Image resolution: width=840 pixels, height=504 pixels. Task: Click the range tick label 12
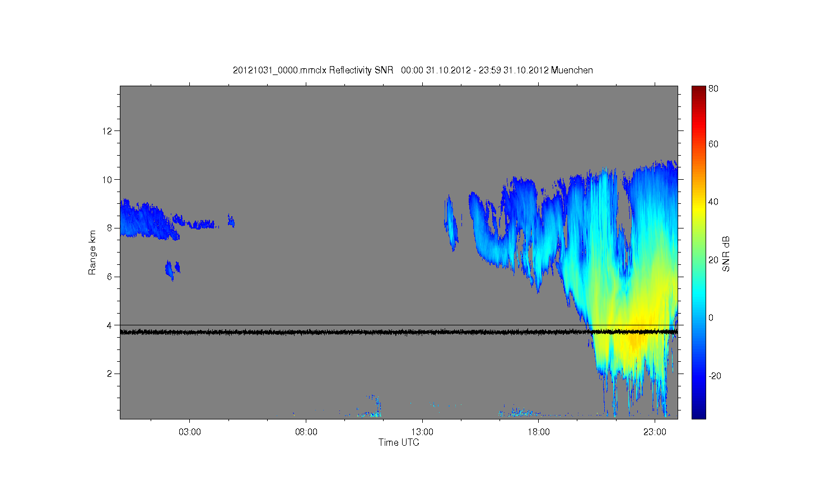pos(108,131)
